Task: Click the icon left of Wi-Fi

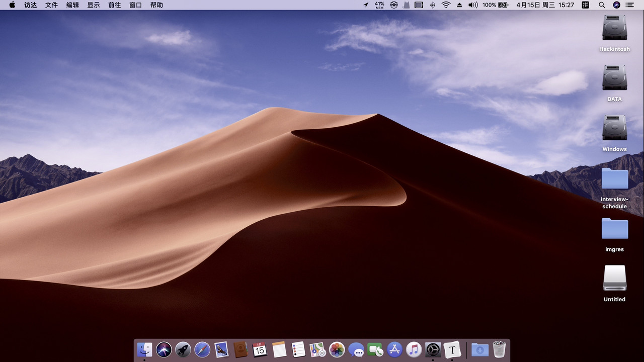Action: 432,5
